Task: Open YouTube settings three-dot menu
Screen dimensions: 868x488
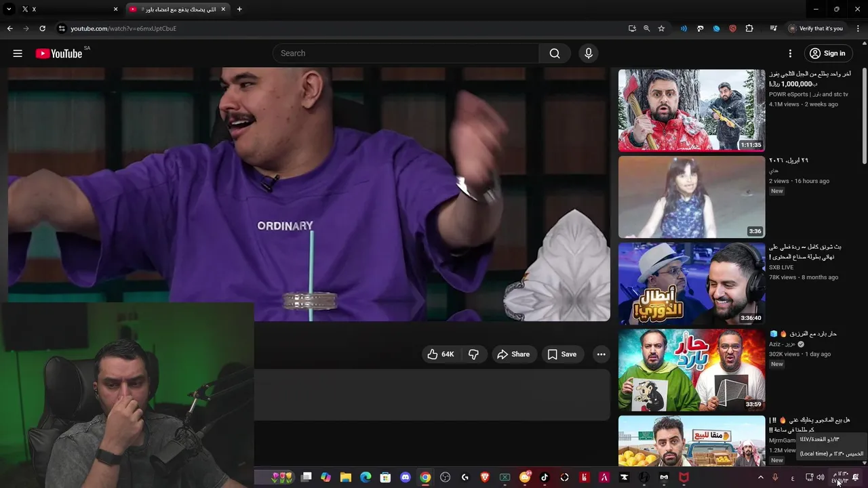Action: click(x=790, y=54)
